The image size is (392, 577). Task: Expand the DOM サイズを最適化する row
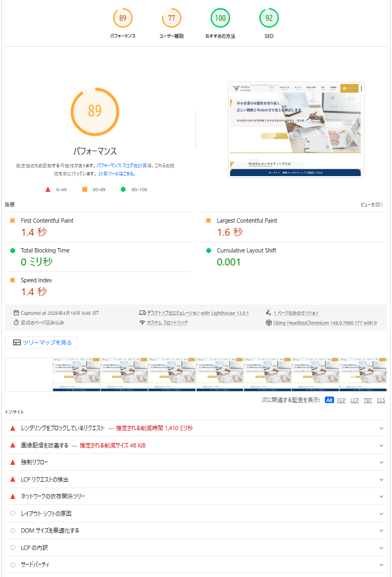382,530
